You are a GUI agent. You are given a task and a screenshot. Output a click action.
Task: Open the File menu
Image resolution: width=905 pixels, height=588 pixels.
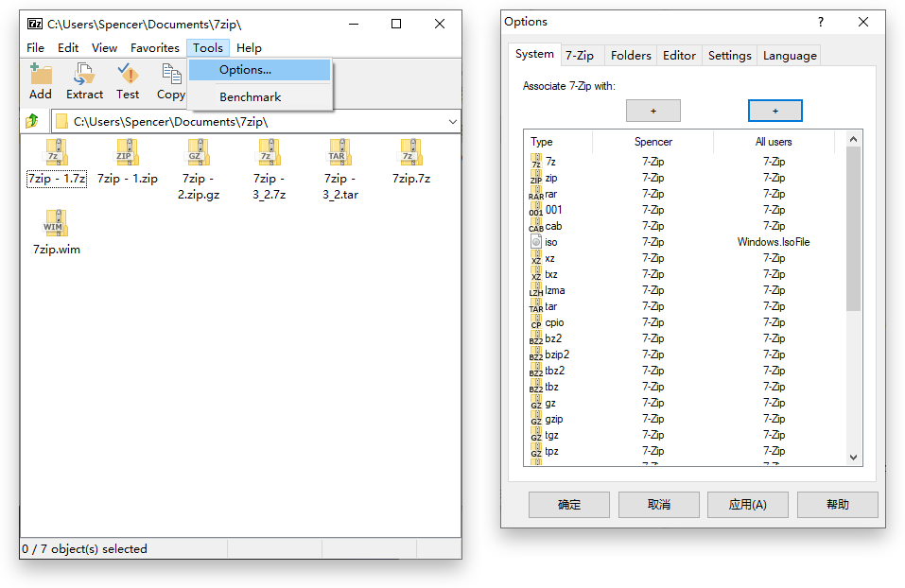[35, 48]
